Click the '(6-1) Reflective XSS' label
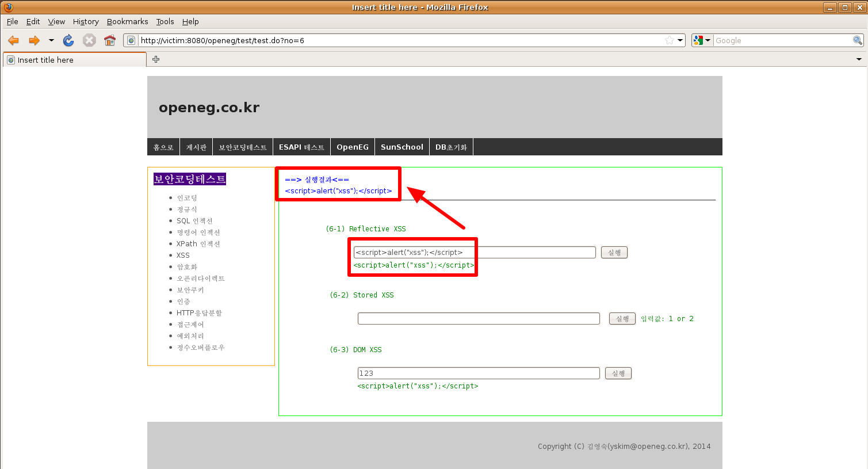The image size is (868, 469). click(366, 229)
